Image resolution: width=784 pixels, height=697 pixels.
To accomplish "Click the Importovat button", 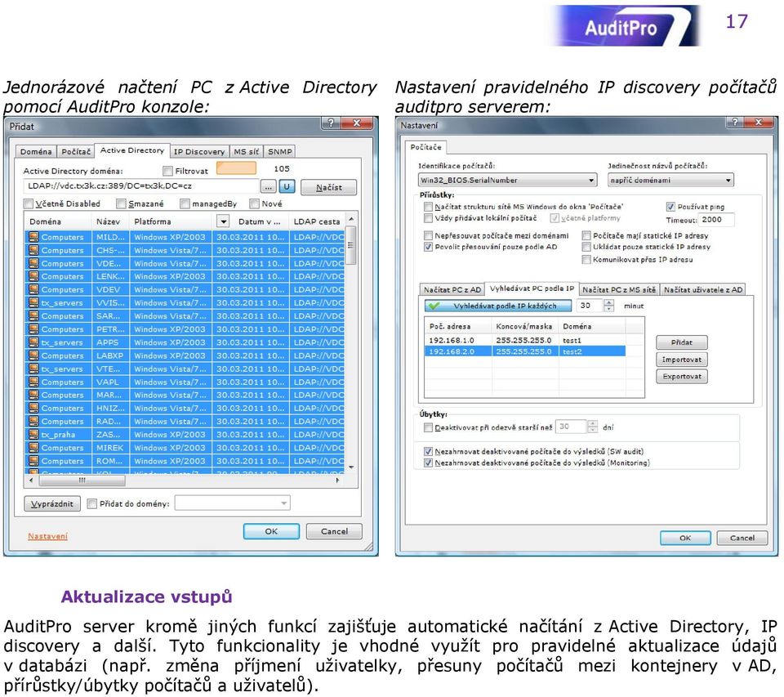I will (x=682, y=360).
